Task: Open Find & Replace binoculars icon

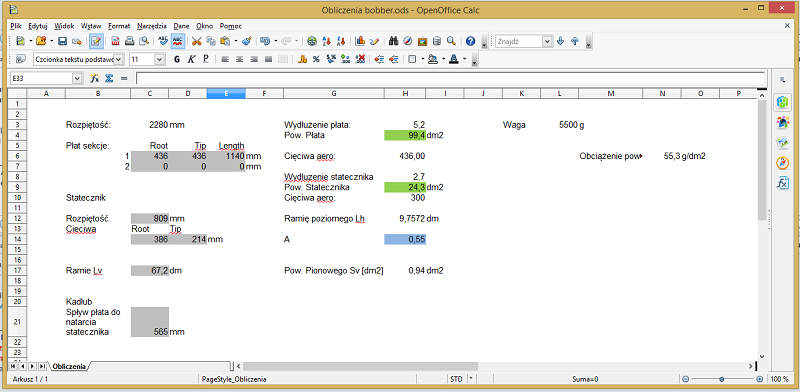Action: pyautogui.click(x=393, y=41)
